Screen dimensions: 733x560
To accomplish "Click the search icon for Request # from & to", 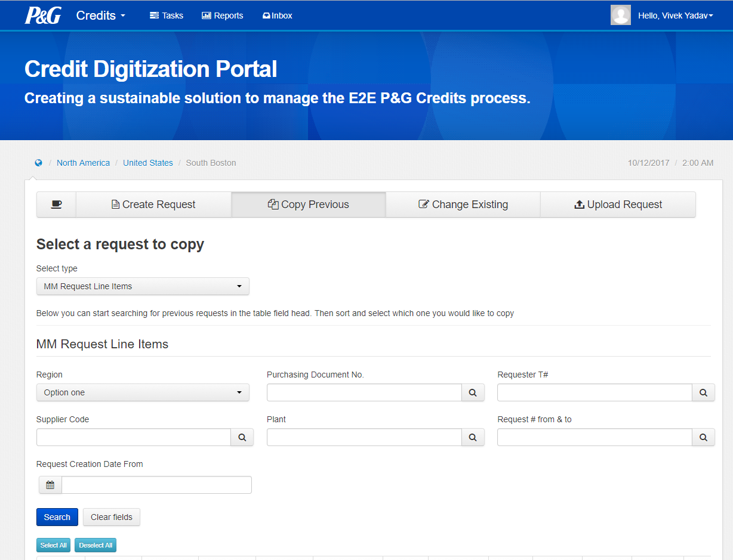I will coord(703,437).
